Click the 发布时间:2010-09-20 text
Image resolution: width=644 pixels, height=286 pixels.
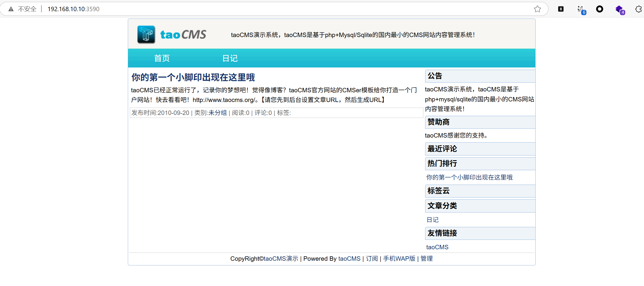[160, 113]
